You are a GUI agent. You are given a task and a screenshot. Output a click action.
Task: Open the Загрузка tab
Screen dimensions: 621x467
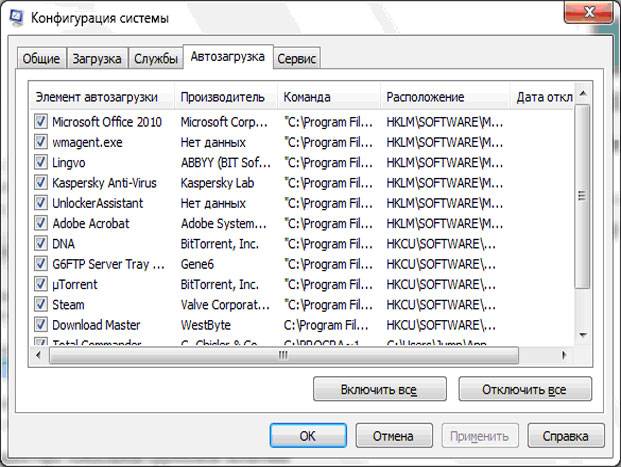[x=96, y=59]
